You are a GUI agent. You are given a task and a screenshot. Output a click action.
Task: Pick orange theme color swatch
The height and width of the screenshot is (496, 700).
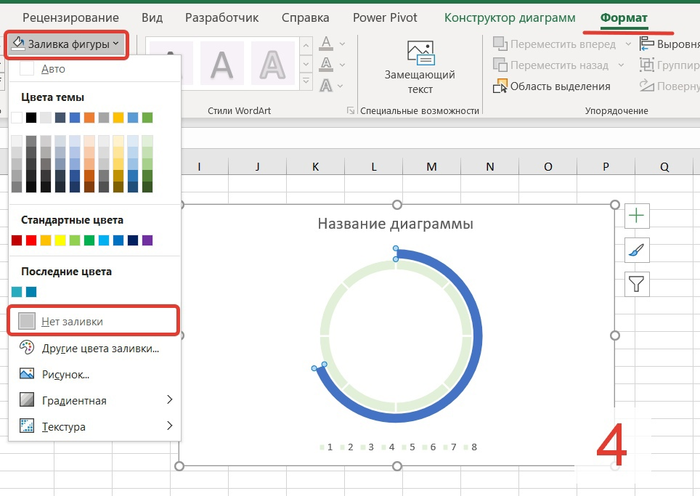click(89, 118)
